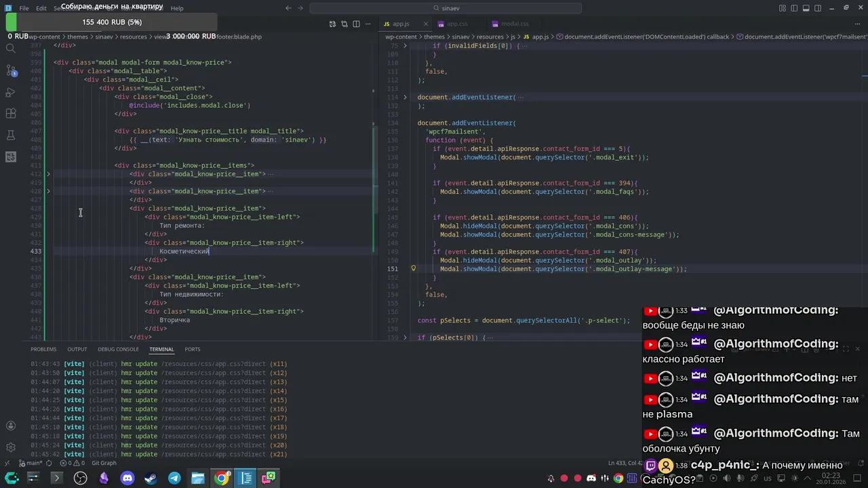Click the DOMContentLoaded callback breadcrumb
868x488 pixels.
[646, 37]
